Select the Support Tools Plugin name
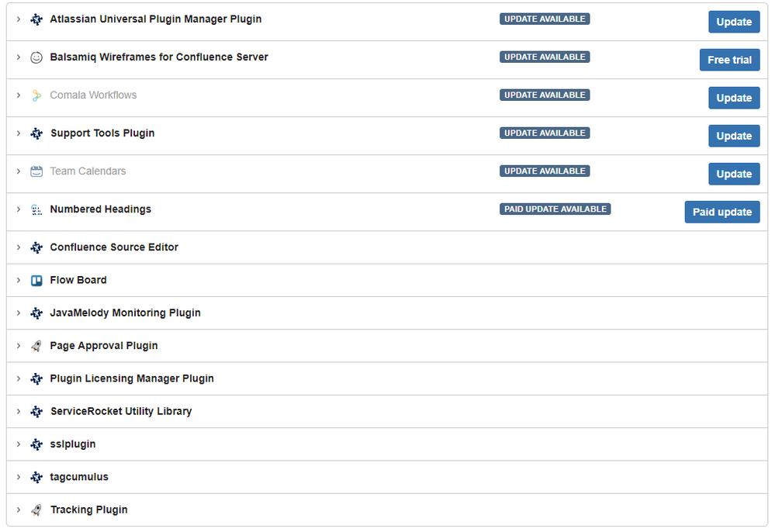775x532 pixels. click(x=102, y=133)
